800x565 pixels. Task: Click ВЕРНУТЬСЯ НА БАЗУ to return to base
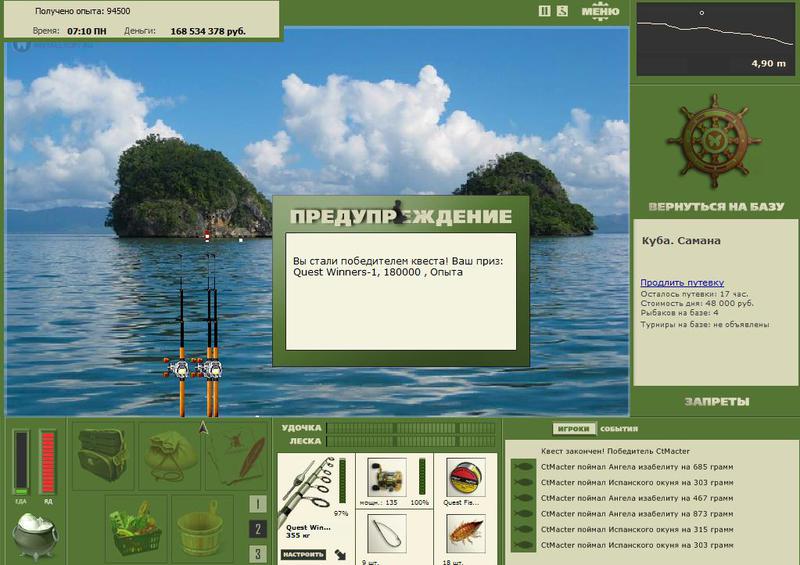pos(716,207)
